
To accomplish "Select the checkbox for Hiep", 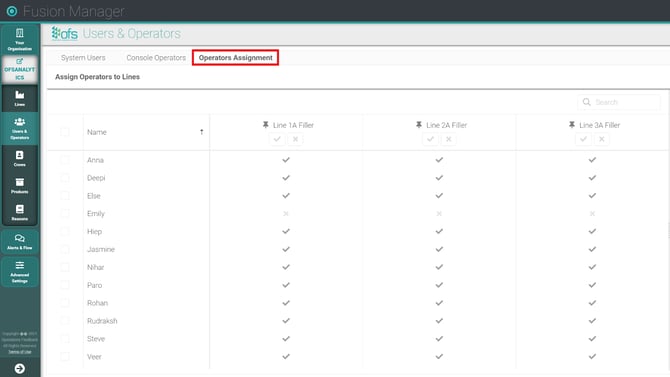I will [x=65, y=231].
